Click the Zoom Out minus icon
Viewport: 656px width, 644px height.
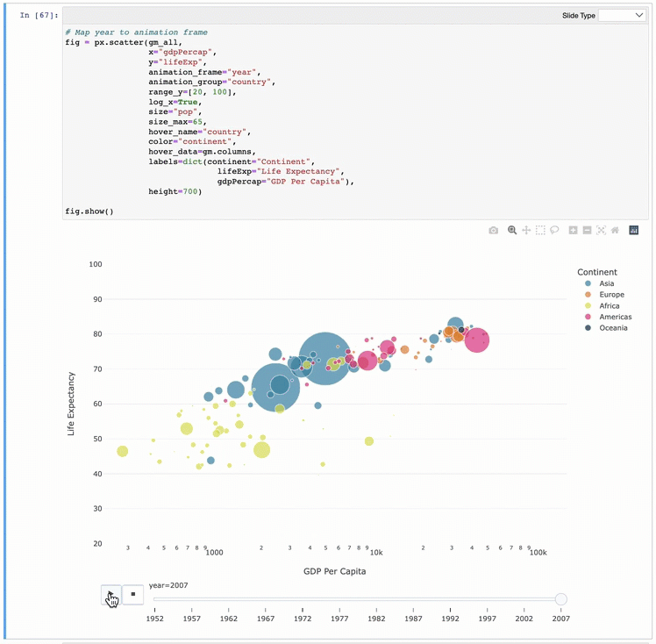pyautogui.click(x=587, y=231)
